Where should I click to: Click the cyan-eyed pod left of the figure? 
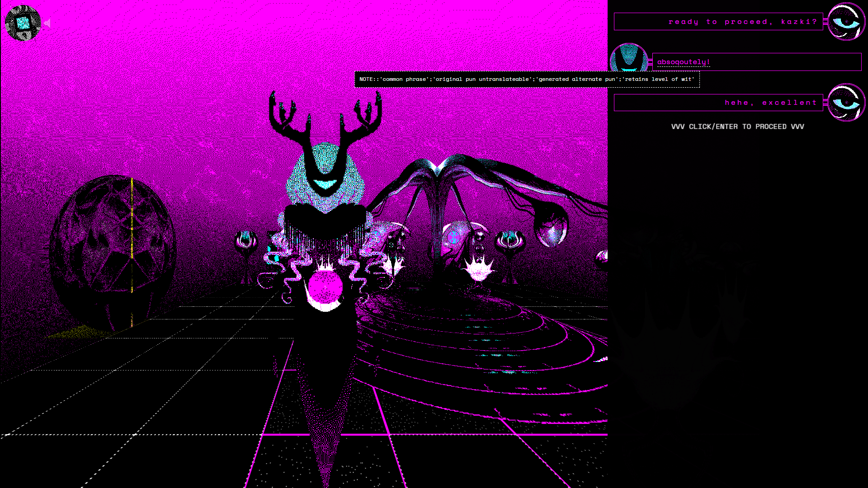[x=246, y=239]
